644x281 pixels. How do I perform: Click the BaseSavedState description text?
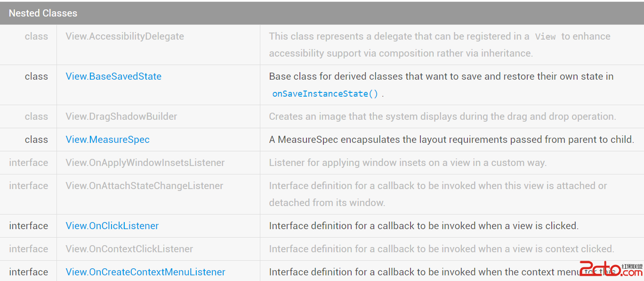[441, 76]
